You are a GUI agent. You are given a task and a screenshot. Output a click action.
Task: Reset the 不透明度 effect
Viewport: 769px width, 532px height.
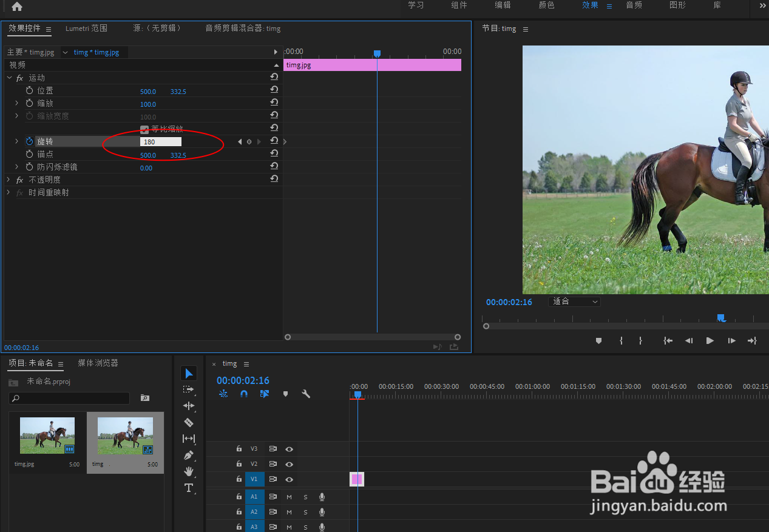pyautogui.click(x=274, y=179)
